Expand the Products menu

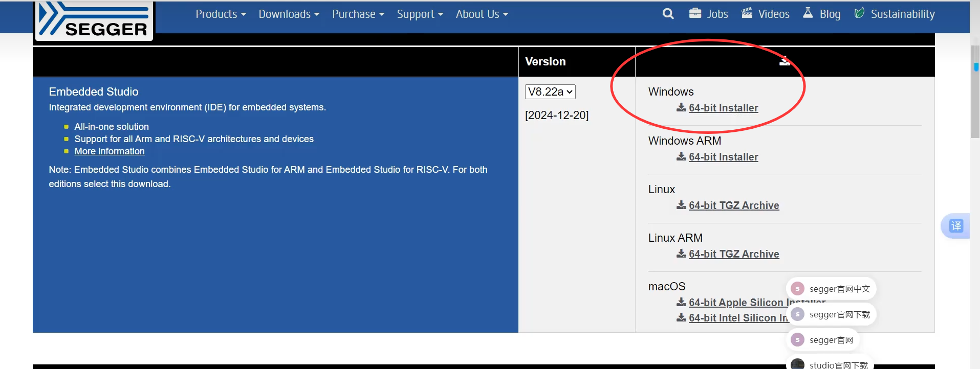pos(221,14)
